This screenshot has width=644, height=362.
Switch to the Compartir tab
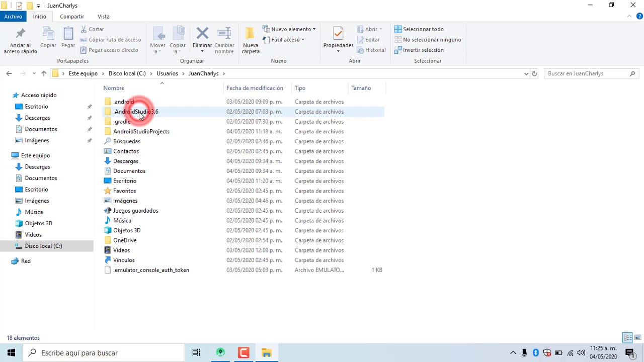(72, 17)
